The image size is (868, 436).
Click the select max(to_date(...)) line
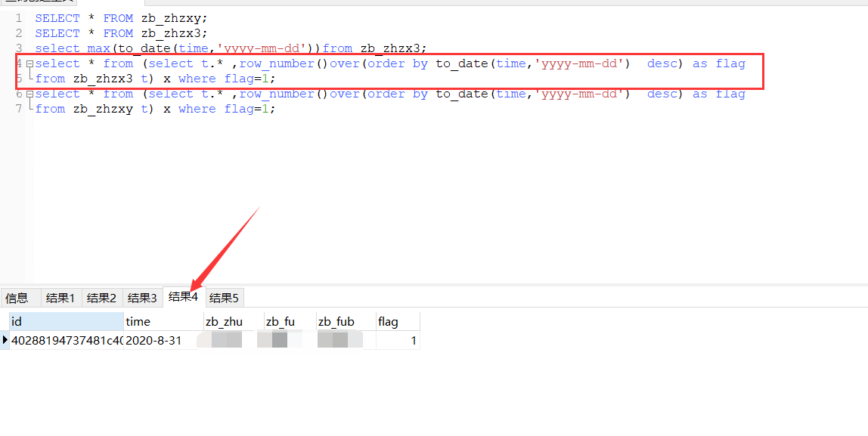tap(231, 48)
